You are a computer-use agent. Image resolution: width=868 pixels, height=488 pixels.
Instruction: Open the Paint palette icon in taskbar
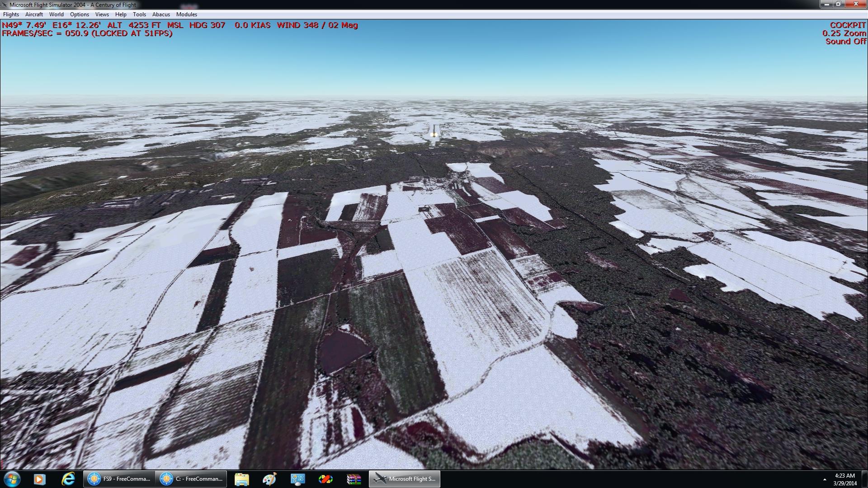tap(269, 479)
